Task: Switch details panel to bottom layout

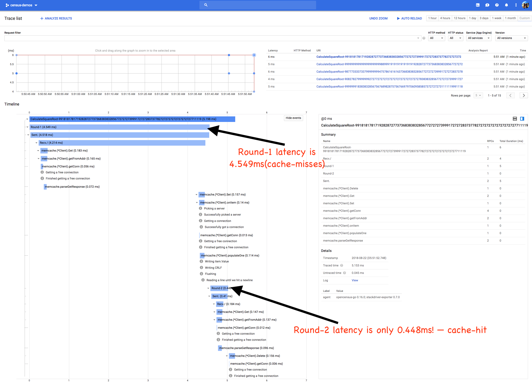Action: coord(515,119)
